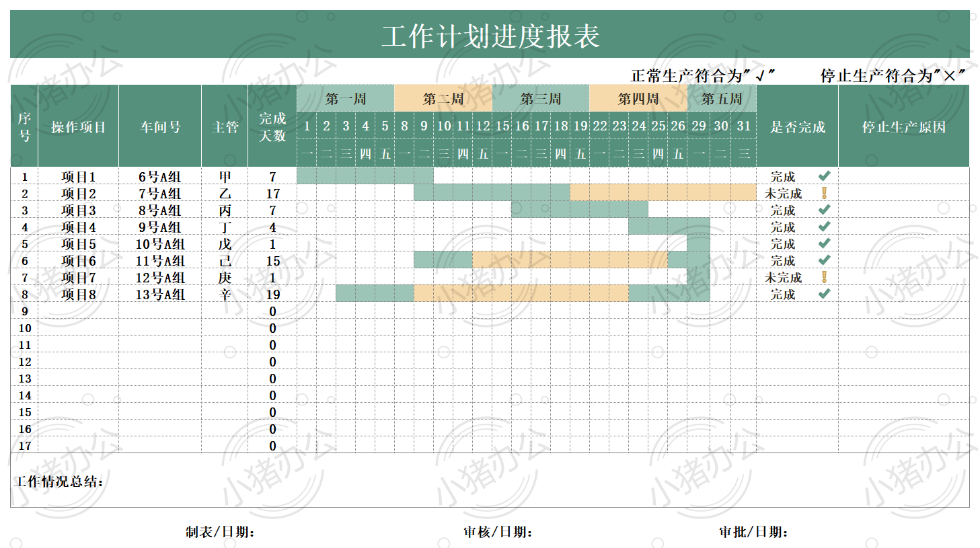Select the 第一周 week header
This screenshot has height=548, width=980.
click(346, 99)
